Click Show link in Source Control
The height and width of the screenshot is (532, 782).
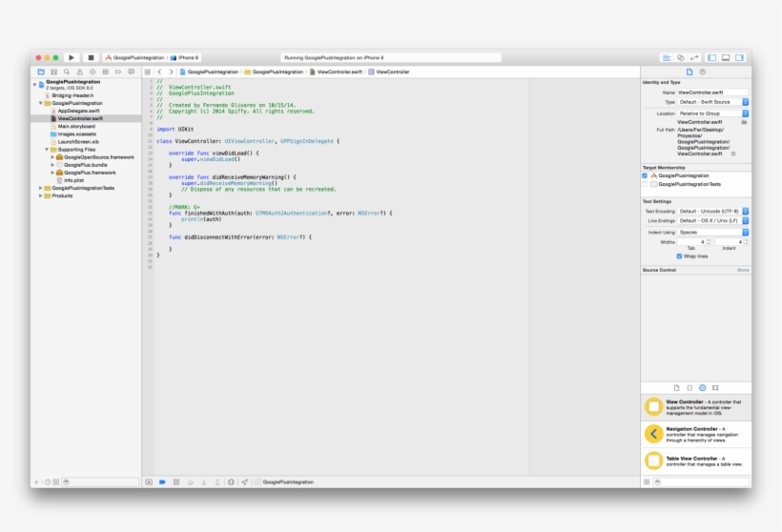coord(743,270)
